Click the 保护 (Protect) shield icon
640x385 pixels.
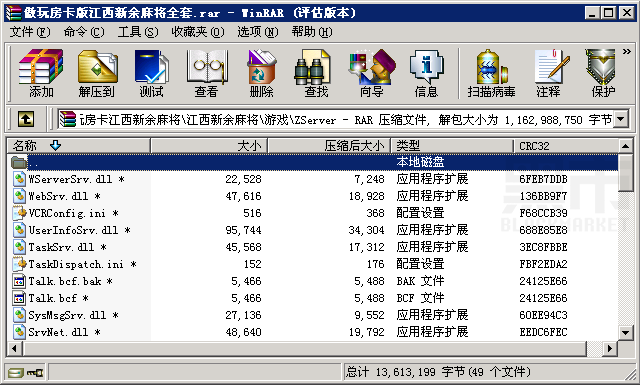click(603, 73)
